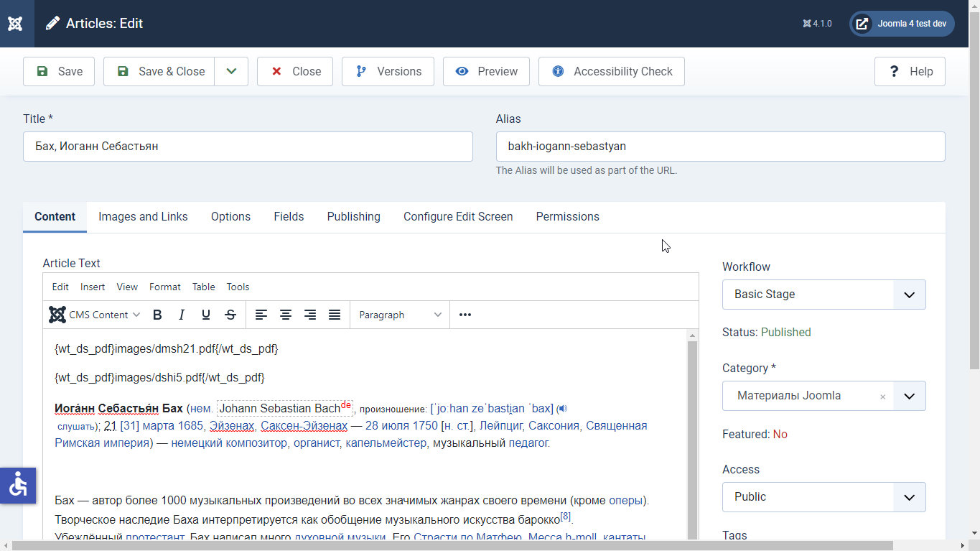The image size is (980, 551).
Task: Toggle Italic formatting in editor toolbar
Action: [182, 315]
